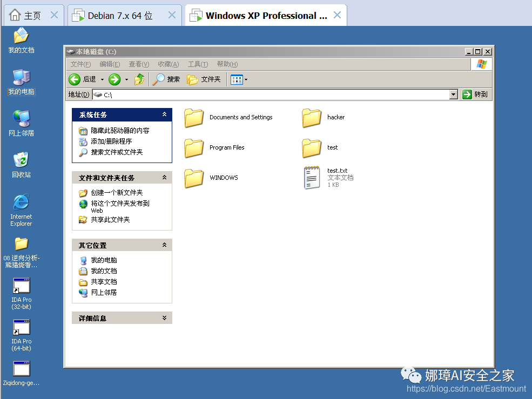Screen dimensions: 532x399
Task: Click the green Forward arrow button
Action: [115, 79]
